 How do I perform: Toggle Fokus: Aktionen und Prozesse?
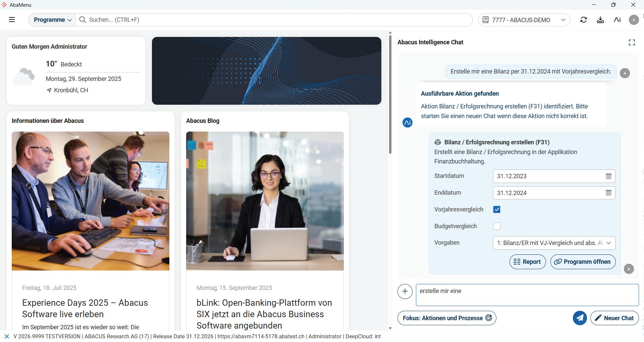pyautogui.click(x=447, y=318)
